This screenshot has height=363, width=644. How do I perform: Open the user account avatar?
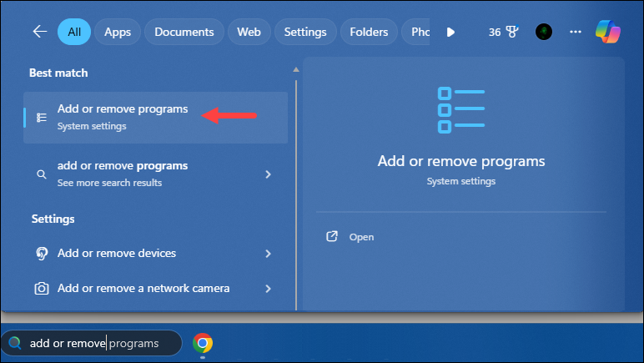(543, 32)
